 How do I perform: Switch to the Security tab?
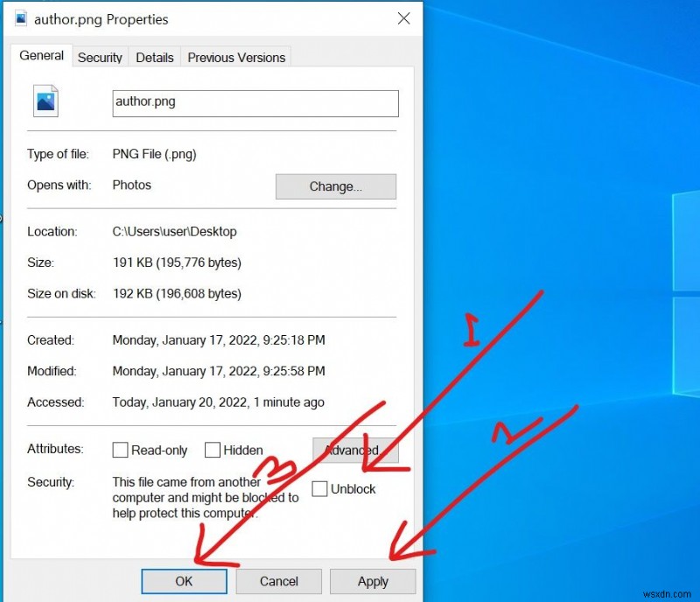pos(100,57)
